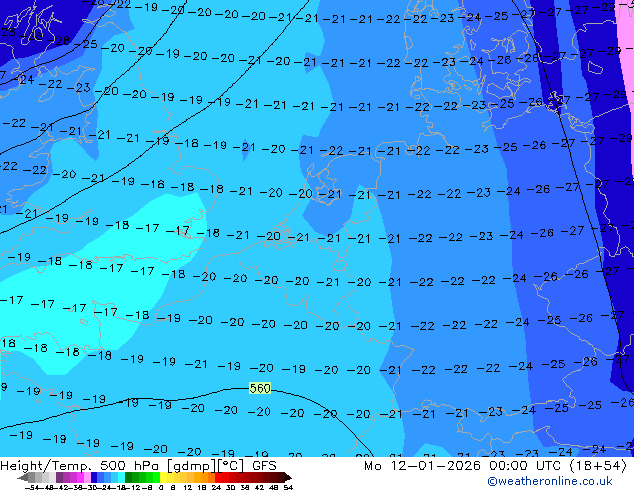Image resolution: width=634 pixels, height=490 pixels.
Task: Pick the orange swatch next to red in legend
Action: click(211, 477)
